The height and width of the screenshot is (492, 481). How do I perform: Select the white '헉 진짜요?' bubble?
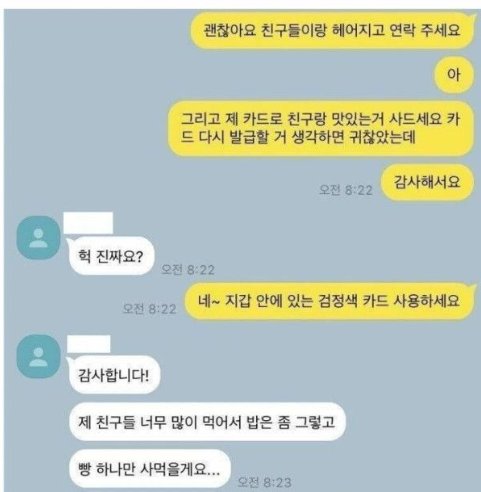tap(111, 256)
